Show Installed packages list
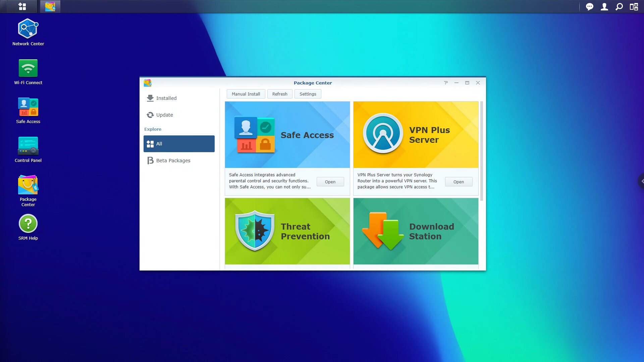644x362 pixels. click(x=179, y=98)
